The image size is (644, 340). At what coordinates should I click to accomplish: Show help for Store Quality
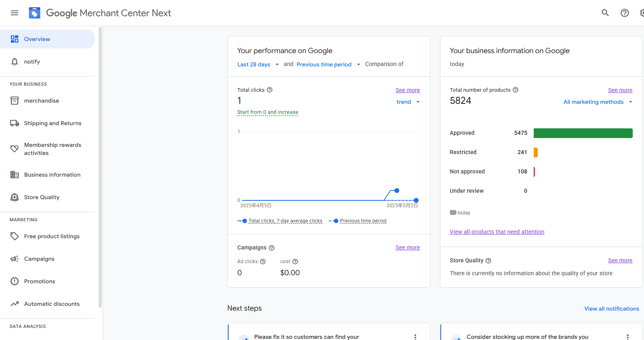pyautogui.click(x=488, y=261)
